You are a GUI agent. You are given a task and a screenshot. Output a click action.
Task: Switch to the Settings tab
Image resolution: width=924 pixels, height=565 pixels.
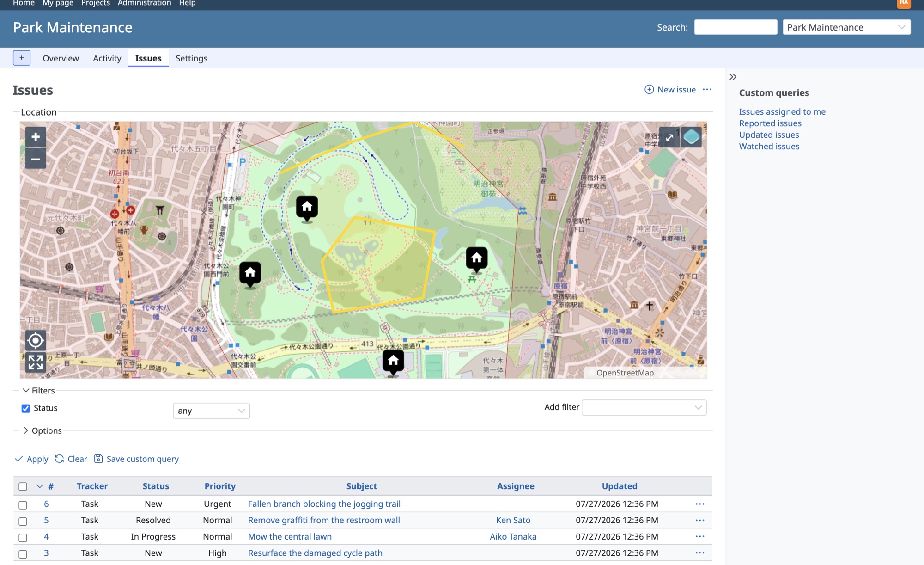(191, 58)
